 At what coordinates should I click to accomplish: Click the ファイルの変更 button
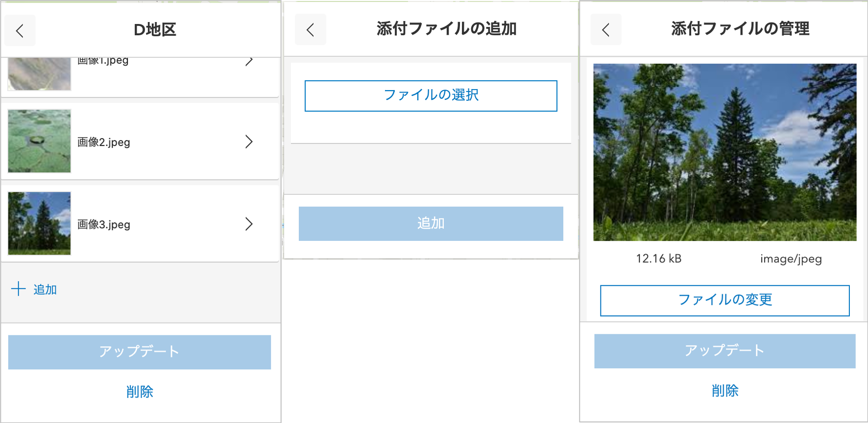(725, 301)
